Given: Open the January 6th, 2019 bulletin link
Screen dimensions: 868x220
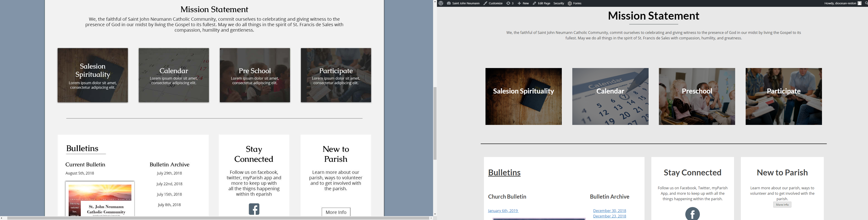Looking at the screenshot, I should 503,211.
